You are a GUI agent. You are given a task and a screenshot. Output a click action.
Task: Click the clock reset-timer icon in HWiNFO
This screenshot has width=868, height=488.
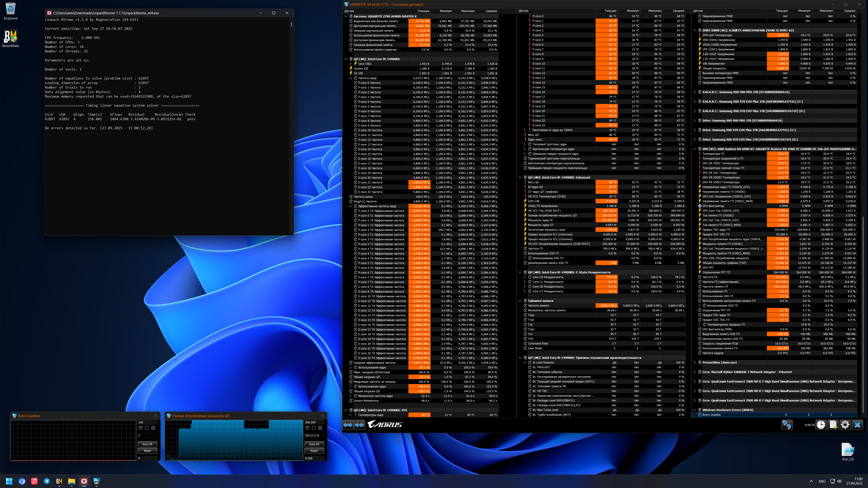[821, 425]
